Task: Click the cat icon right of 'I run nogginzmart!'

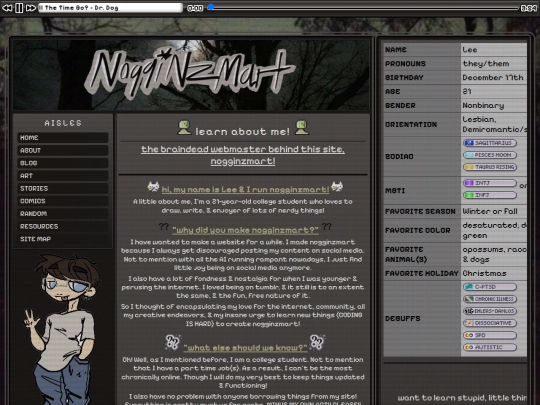Action: click(337, 187)
